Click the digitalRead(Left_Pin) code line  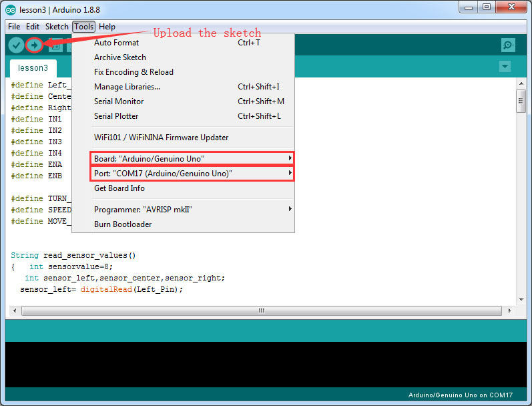coord(101,289)
